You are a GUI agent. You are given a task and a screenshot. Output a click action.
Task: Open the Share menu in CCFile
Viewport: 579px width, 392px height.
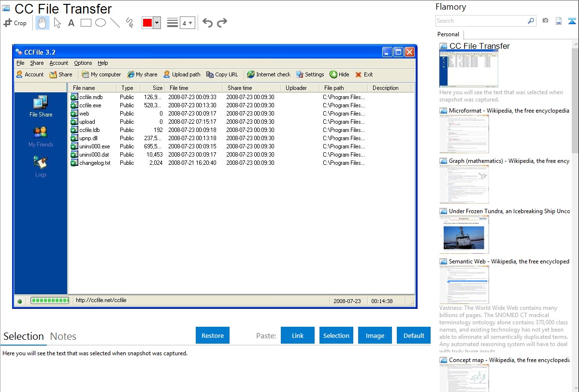point(37,63)
